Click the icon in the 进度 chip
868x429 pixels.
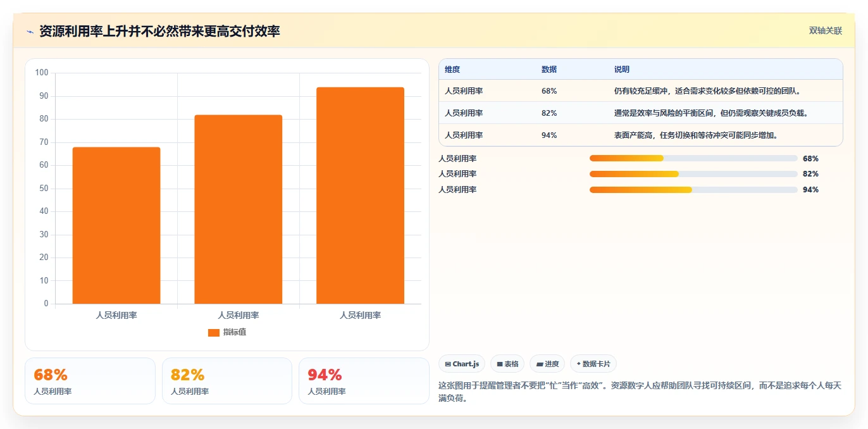tap(540, 364)
